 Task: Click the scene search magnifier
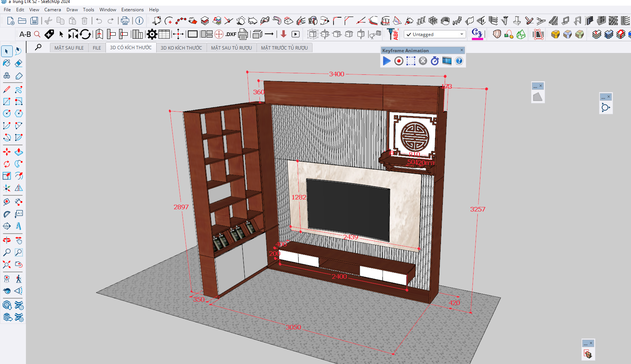tap(38, 47)
